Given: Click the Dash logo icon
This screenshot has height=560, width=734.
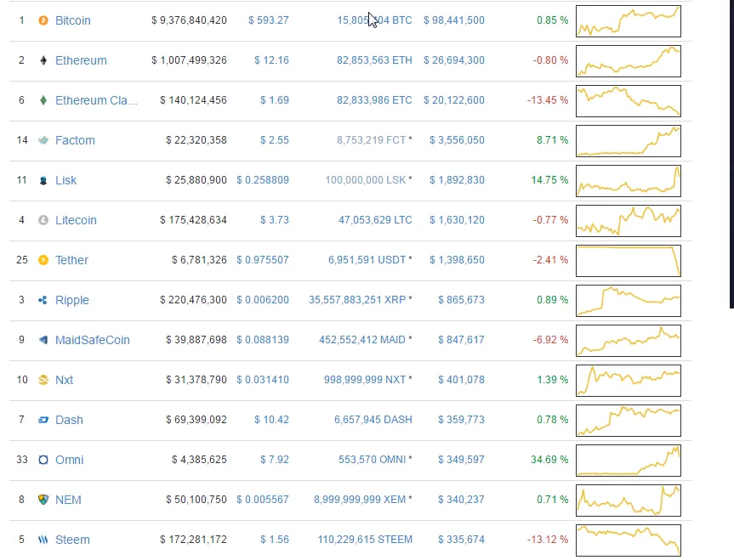Looking at the screenshot, I should pos(43,420).
